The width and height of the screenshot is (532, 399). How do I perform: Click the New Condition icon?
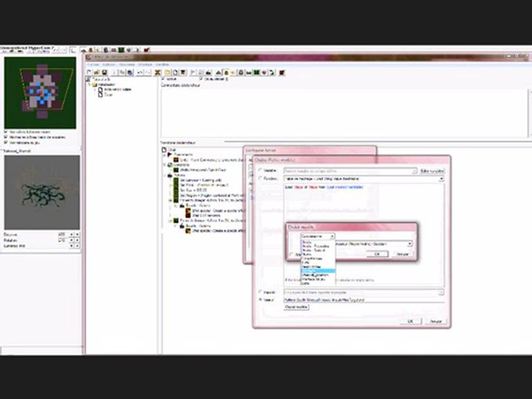click(x=201, y=72)
